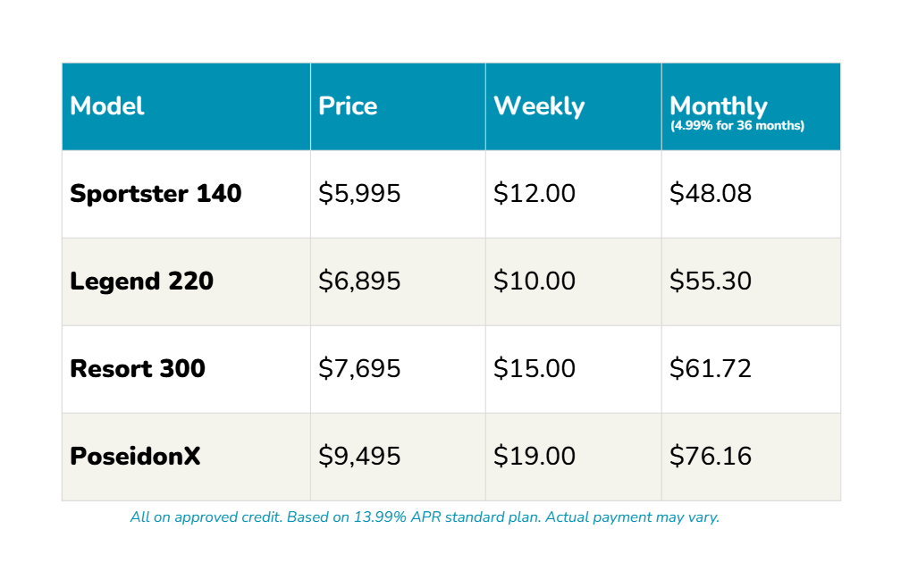The width and height of the screenshot is (909, 588).
Task: Click the Model column header
Action: [107, 106]
